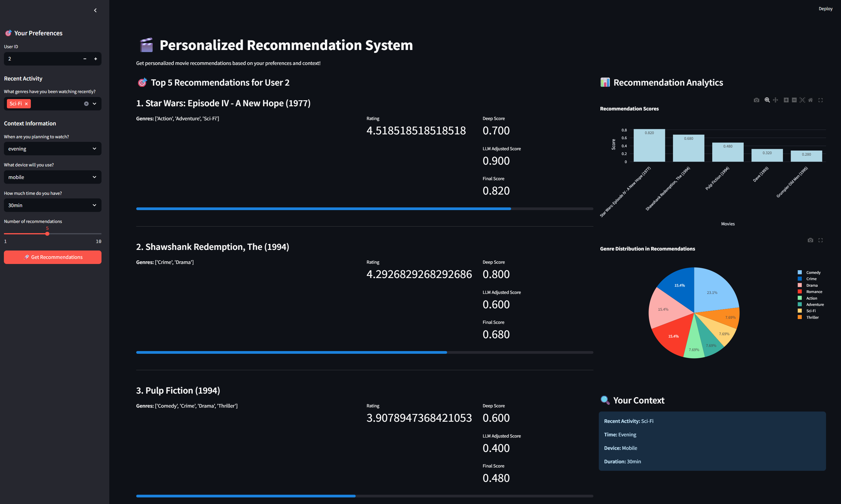Select the Pan tool on bar chart

pyautogui.click(x=775, y=100)
